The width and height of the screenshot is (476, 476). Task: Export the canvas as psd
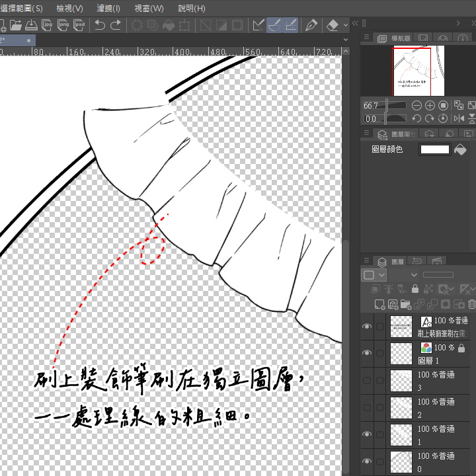pyautogui.click(x=79, y=25)
